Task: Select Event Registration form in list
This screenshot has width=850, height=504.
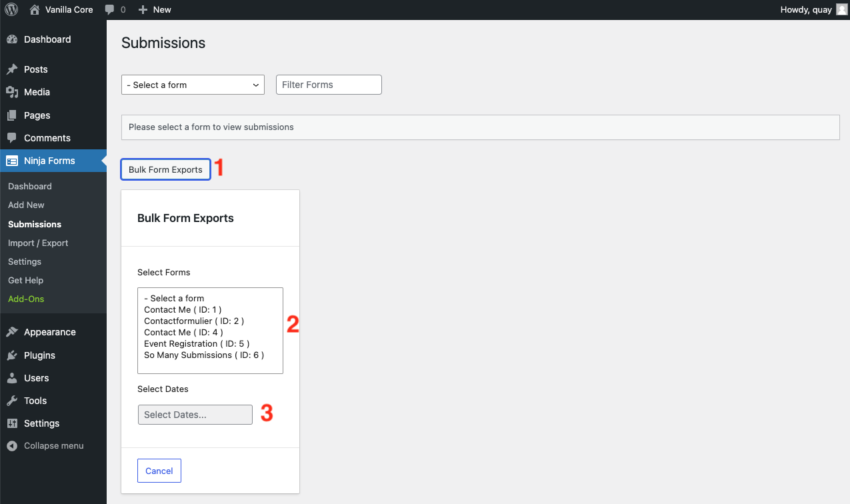Action: pyautogui.click(x=197, y=343)
